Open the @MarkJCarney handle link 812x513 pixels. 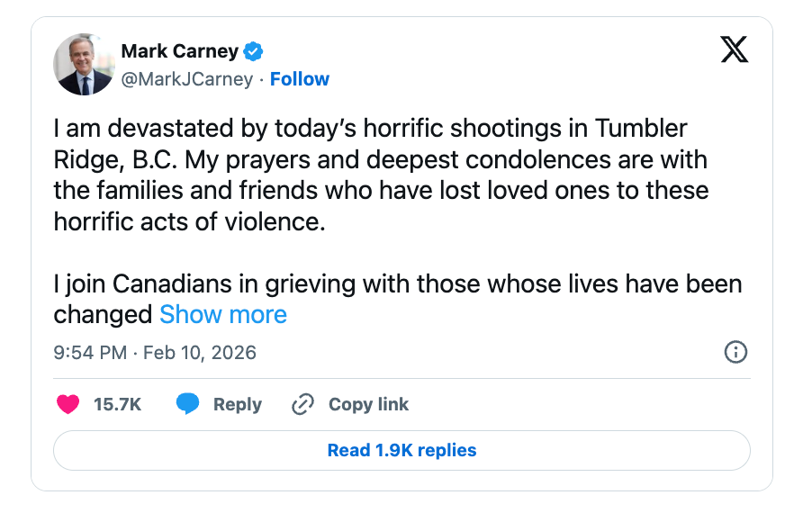click(186, 79)
